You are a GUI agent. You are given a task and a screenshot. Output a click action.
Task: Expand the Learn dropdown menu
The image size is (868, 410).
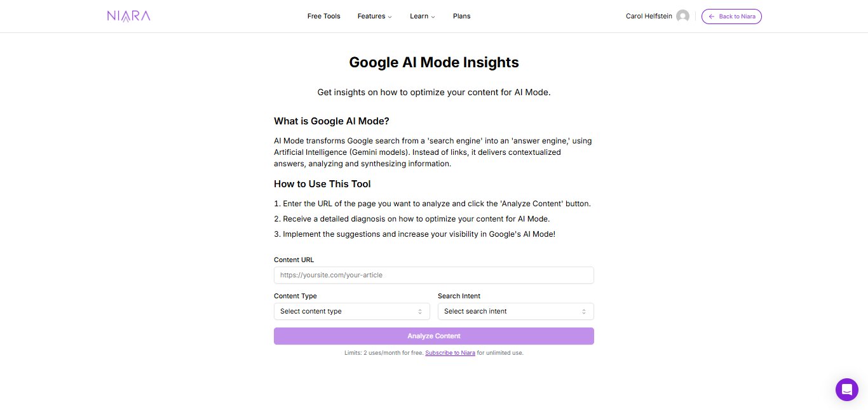pos(422,16)
